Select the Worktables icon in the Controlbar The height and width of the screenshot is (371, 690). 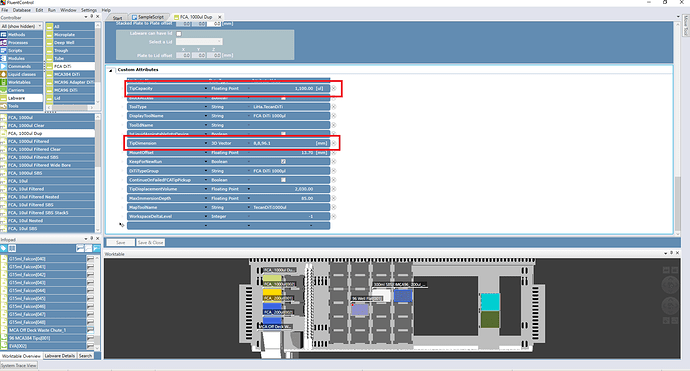[4, 82]
